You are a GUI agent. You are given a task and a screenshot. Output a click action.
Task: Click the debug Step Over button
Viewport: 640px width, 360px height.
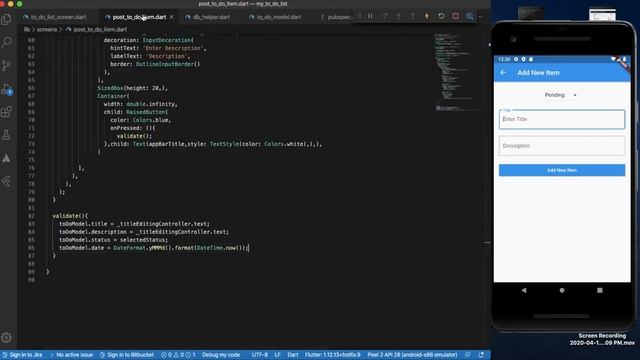click(x=384, y=16)
